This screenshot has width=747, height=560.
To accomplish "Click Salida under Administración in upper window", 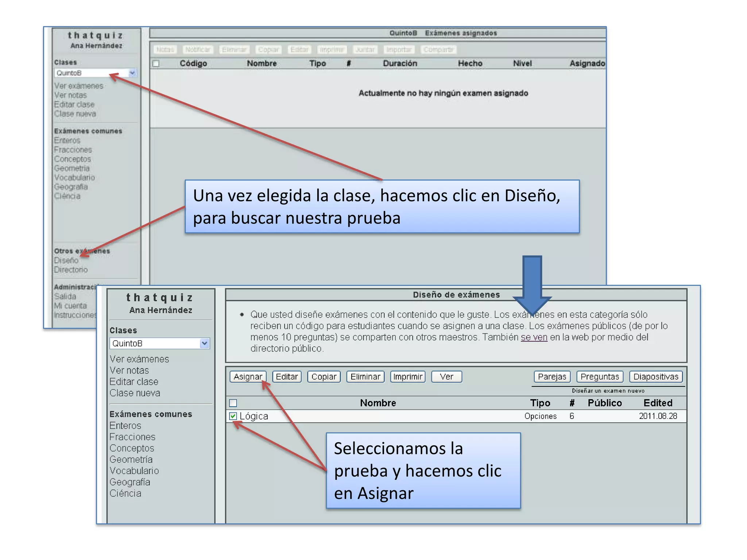I will coord(65,297).
